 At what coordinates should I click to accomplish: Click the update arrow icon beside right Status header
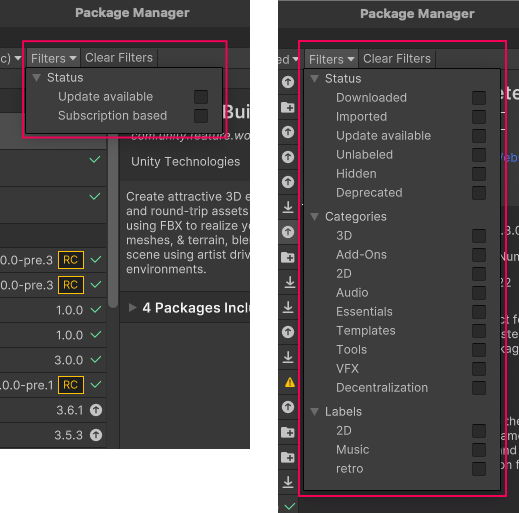pos(288,82)
